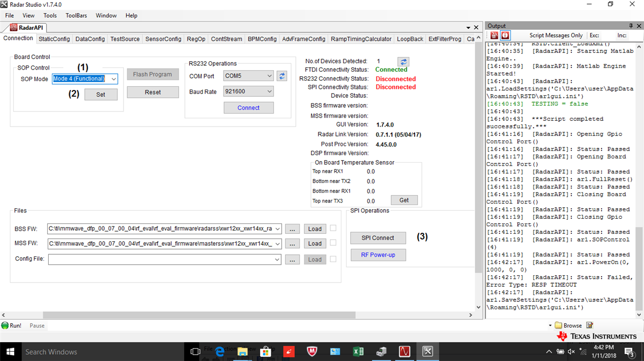Click the green Run! script button

(12, 325)
